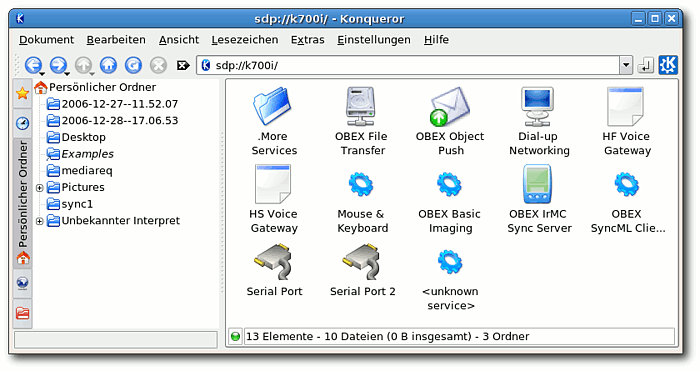Viewport: 700px width, 371px height.
Task: Open the Home location toolbar icon
Action: point(108,65)
